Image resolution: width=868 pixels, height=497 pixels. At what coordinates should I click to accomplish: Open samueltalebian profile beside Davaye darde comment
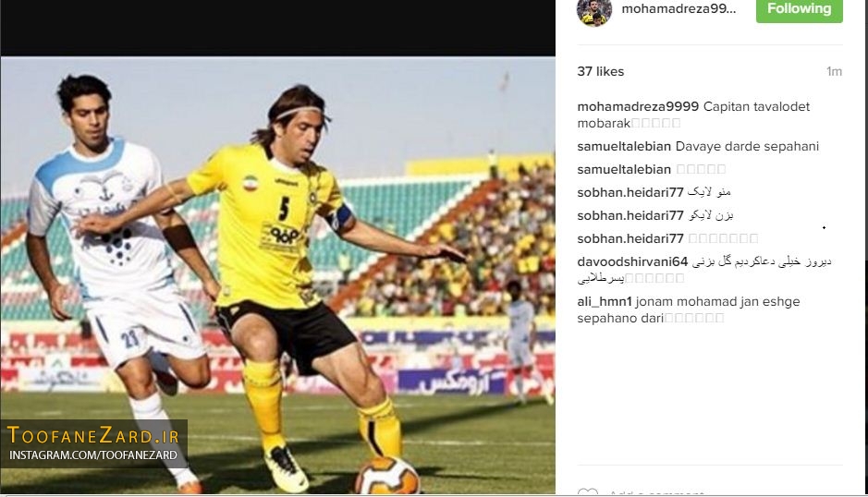624,146
